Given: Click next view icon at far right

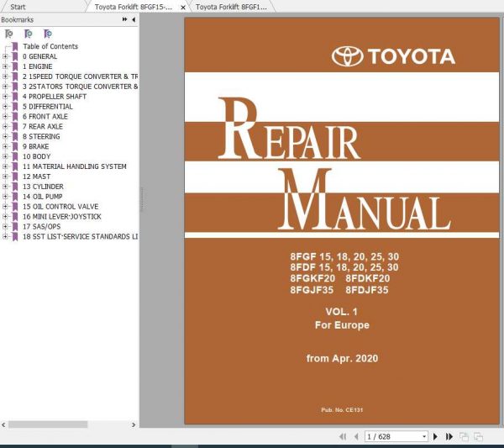Looking at the screenshot, I should [x=478, y=436].
